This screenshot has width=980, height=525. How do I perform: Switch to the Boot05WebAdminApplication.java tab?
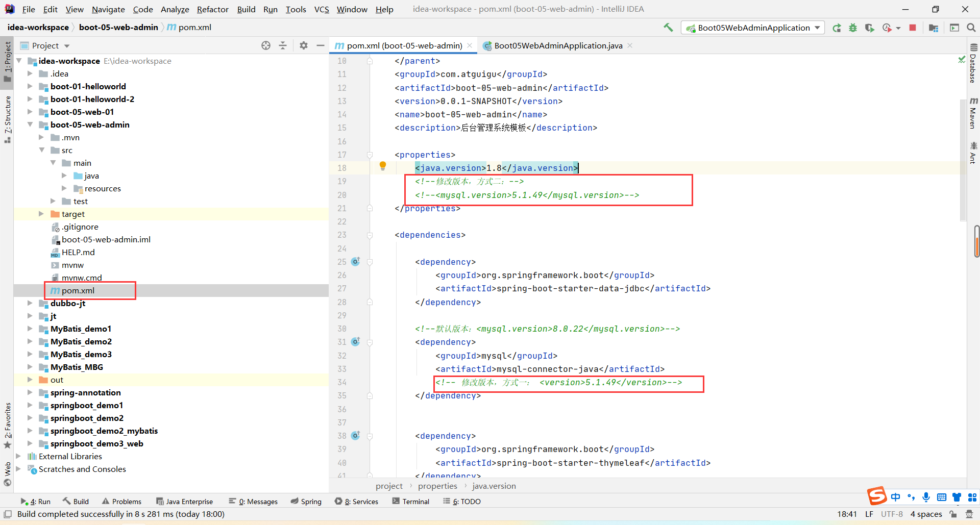pos(558,46)
